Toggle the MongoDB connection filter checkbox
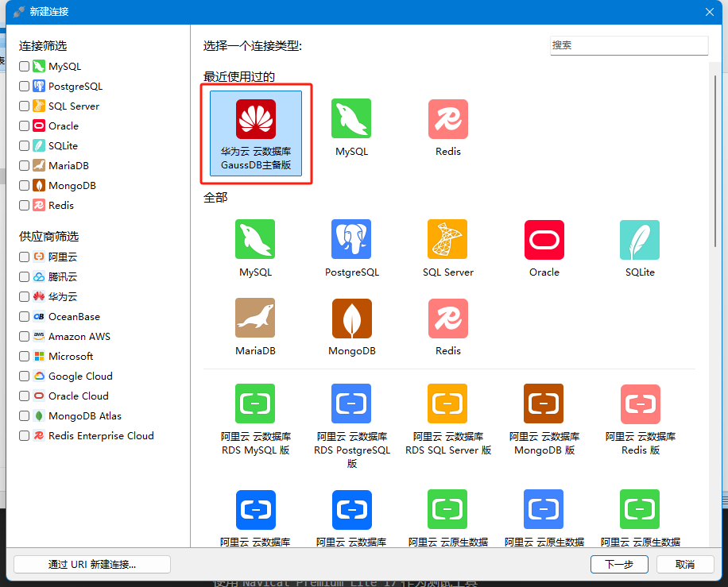 pos(24,186)
